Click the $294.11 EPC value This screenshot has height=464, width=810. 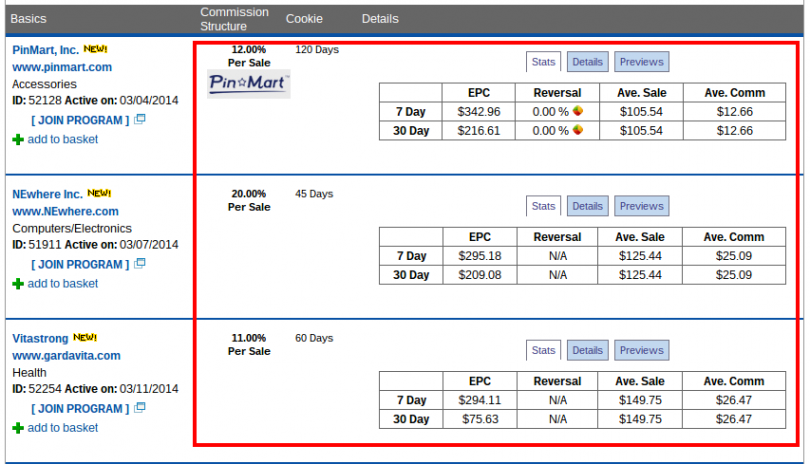point(480,400)
